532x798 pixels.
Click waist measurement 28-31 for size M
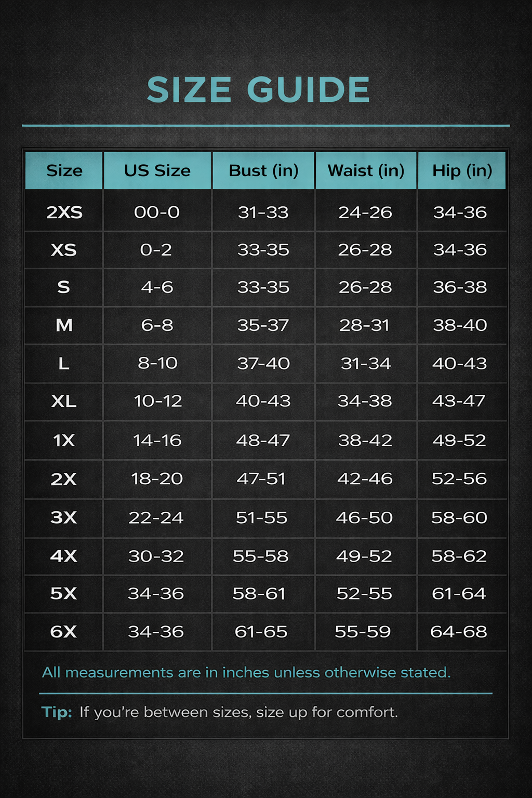pyautogui.click(x=365, y=325)
